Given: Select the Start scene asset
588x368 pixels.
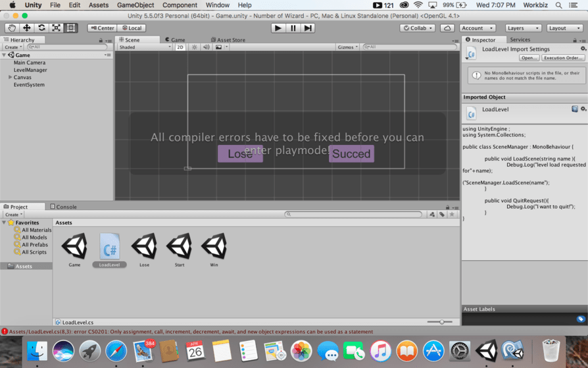Looking at the screenshot, I should [x=180, y=250].
